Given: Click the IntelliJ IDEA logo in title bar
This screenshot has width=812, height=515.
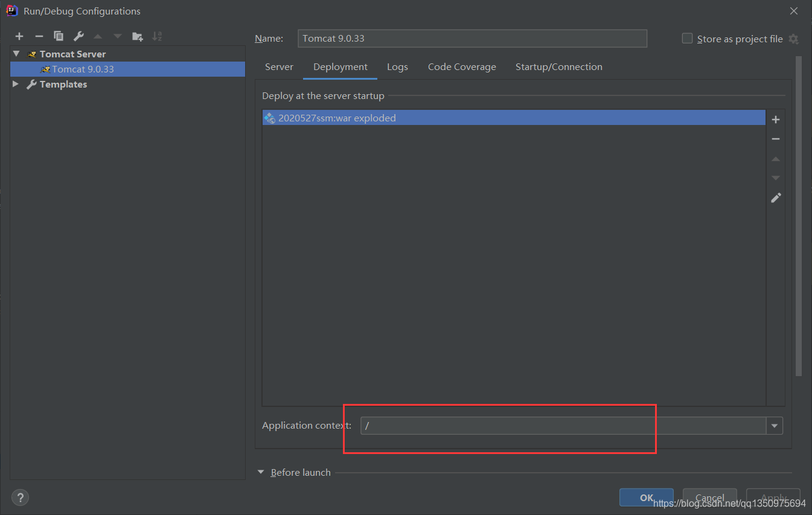Looking at the screenshot, I should 11,10.
